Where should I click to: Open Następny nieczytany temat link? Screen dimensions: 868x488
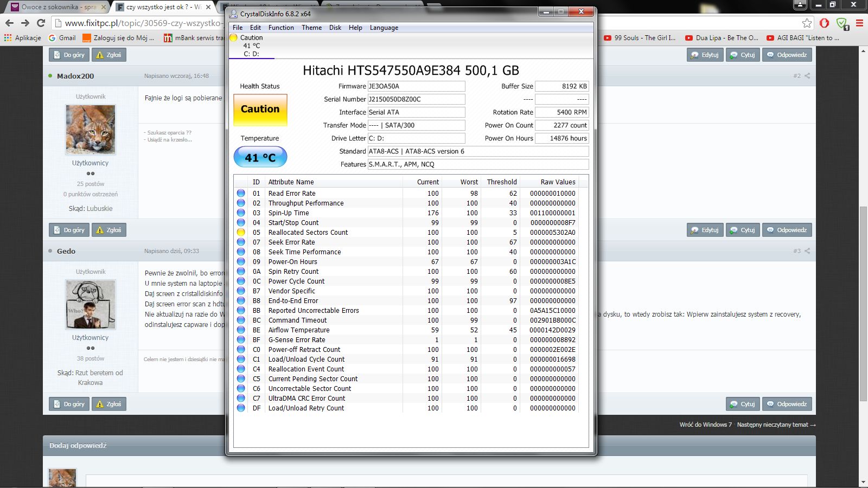776,425
